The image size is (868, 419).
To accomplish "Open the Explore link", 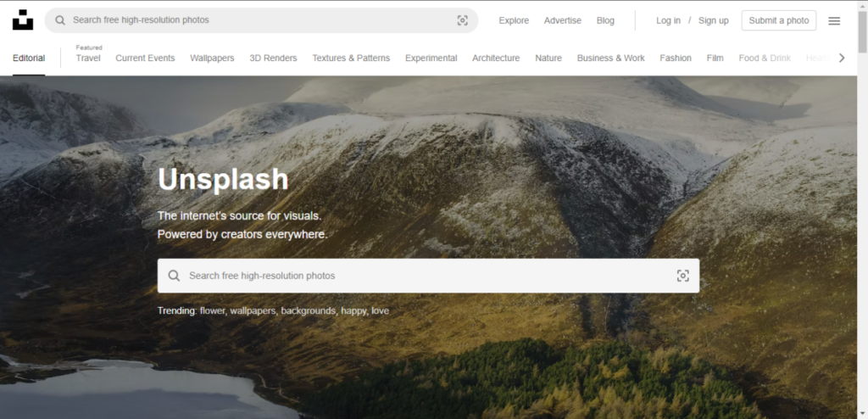I will [x=514, y=20].
